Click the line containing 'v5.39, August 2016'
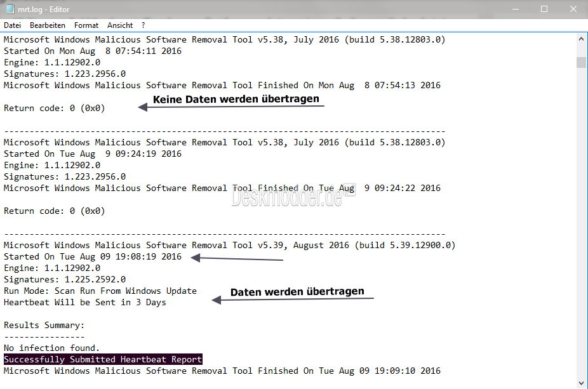This screenshot has height=389, width=588. (x=229, y=245)
